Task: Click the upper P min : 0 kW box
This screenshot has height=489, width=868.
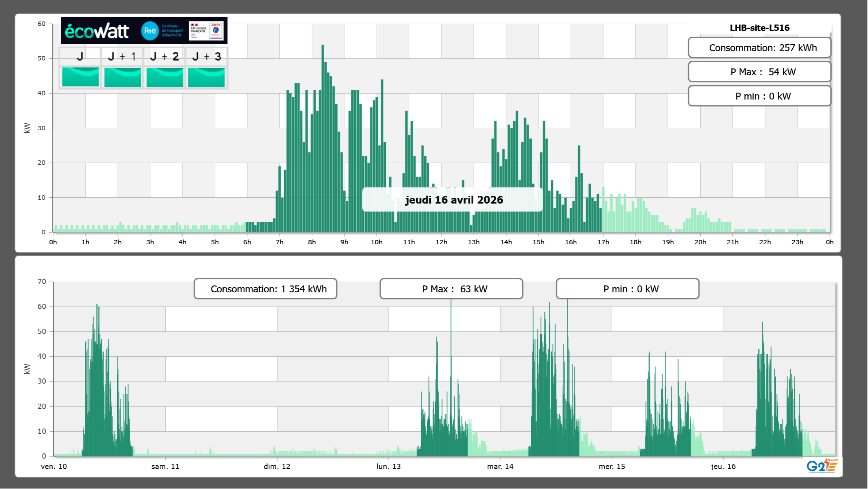Action: (x=759, y=96)
